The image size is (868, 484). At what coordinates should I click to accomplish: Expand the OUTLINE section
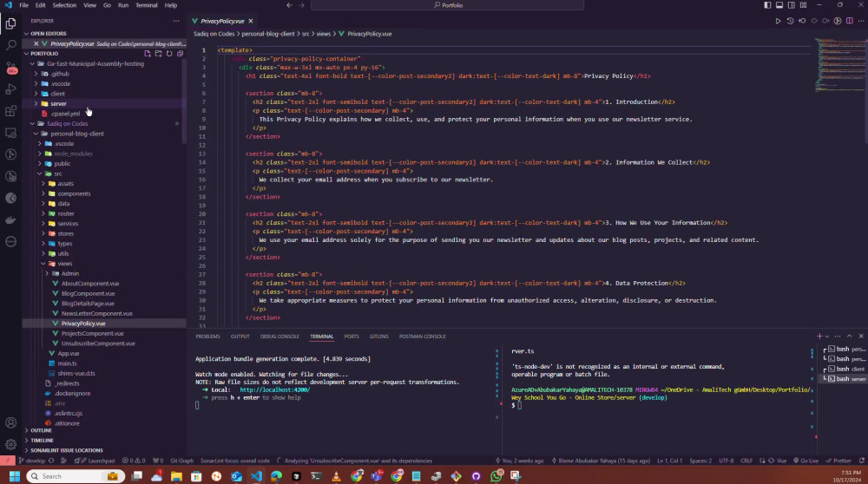point(104,430)
